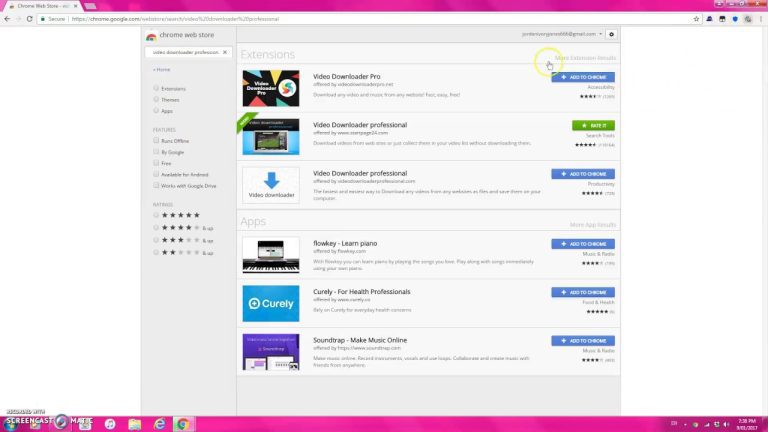Click the Chrome Web Store browser tab
This screenshot has width=768, height=432.
click(44, 6)
